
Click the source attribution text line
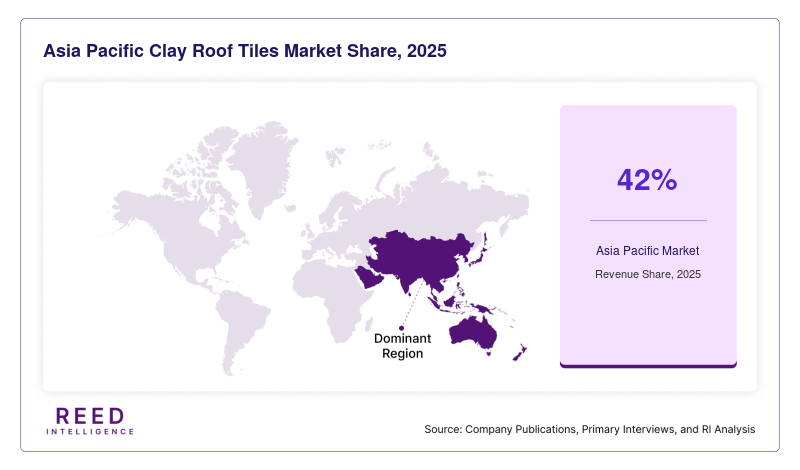[x=589, y=429]
